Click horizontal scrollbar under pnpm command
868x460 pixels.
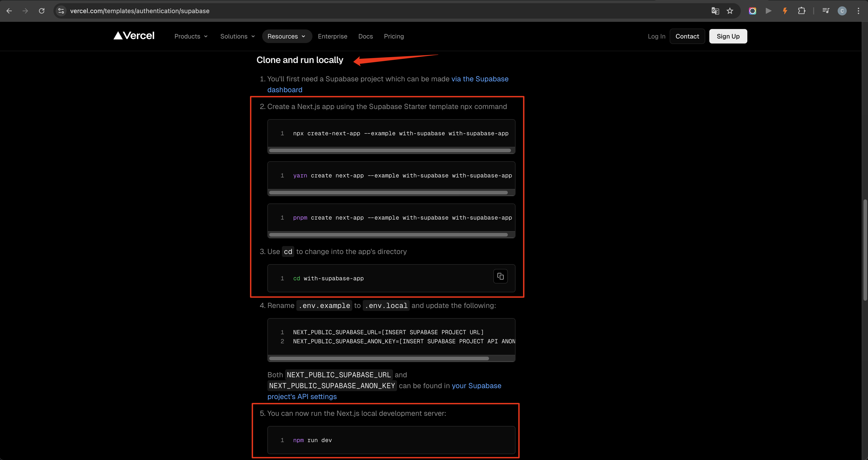pos(388,235)
